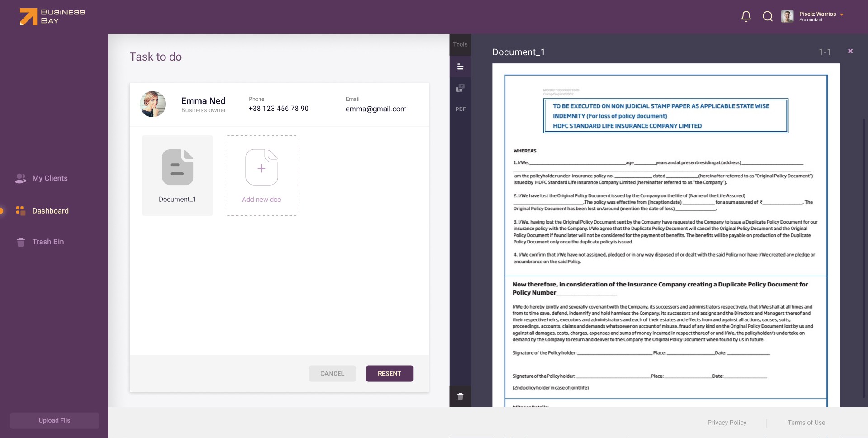Click the 1-1 page indicator
The height and width of the screenshot is (438, 868).
[x=825, y=52]
